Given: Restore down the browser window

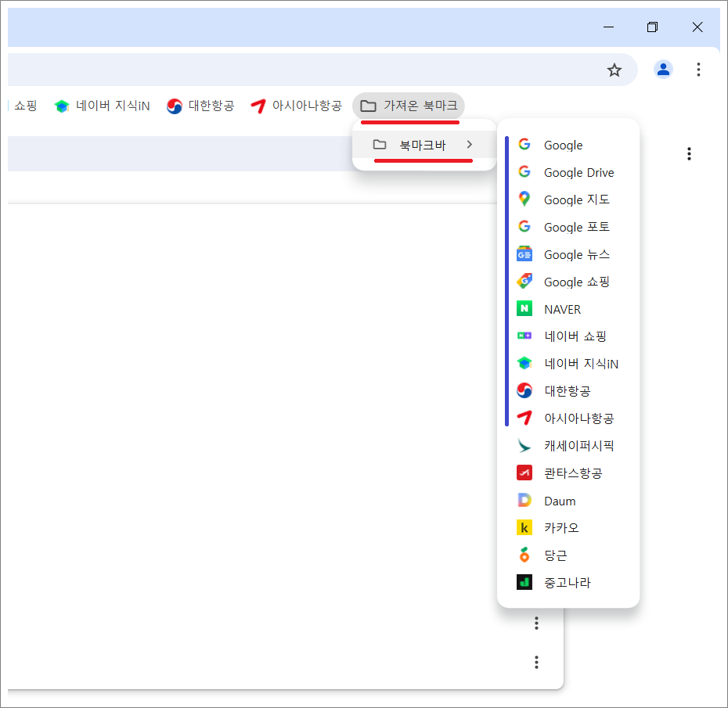Looking at the screenshot, I should click(652, 27).
